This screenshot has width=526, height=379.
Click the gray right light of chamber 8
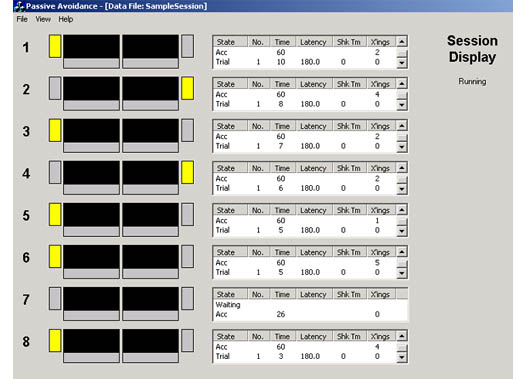point(188,340)
